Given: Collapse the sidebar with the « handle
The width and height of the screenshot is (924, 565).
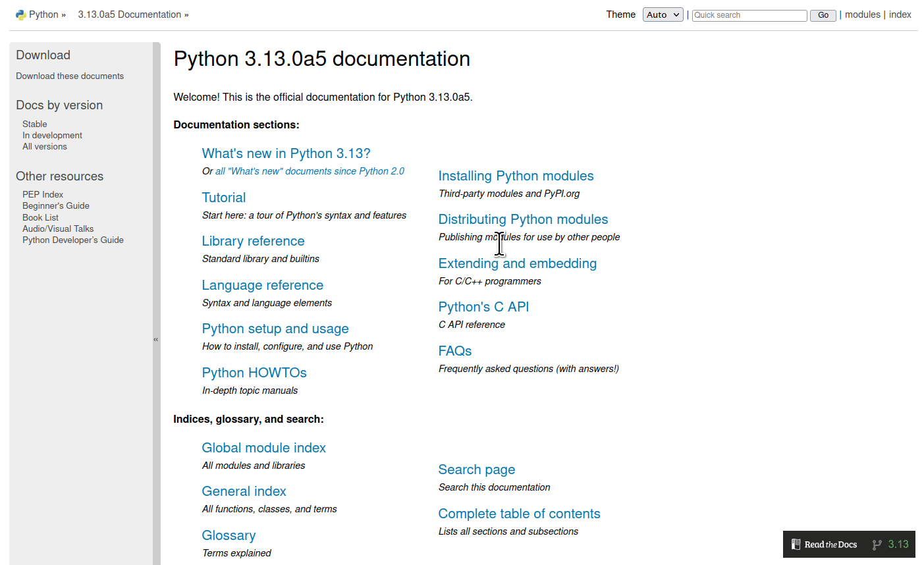Looking at the screenshot, I should 156,340.
